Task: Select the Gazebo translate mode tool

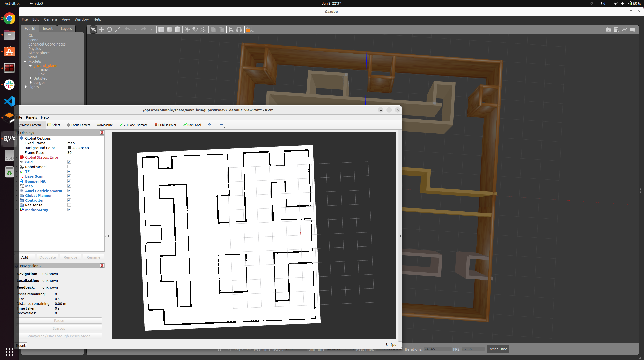Action: (x=101, y=30)
